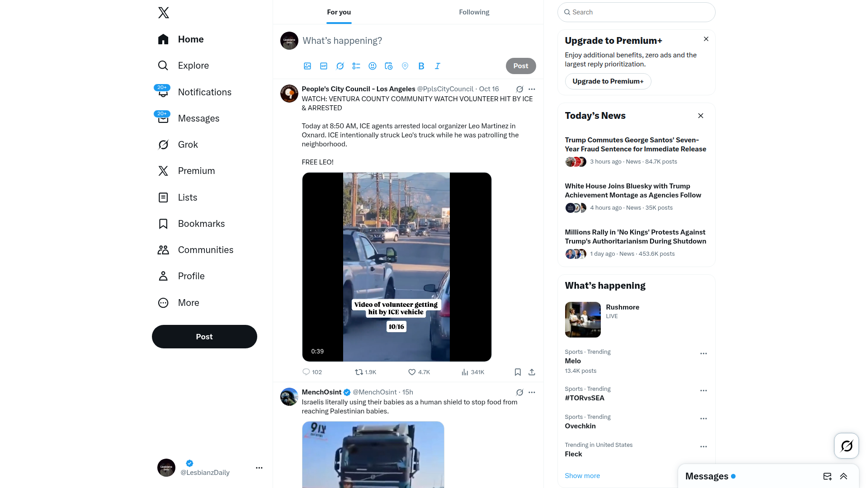Focus the Search field
This screenshot has width=868, height=488.
coord(637,12)
